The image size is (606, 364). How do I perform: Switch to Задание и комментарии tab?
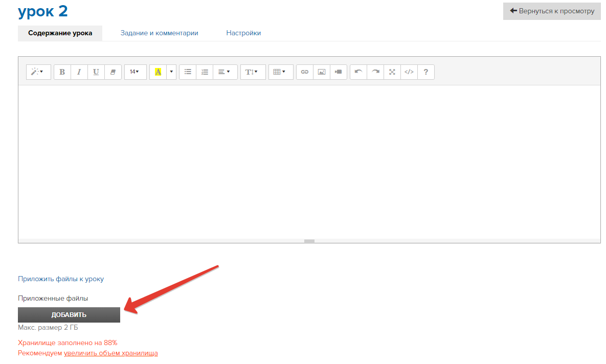pyautogui.click(x=159, y=33)
